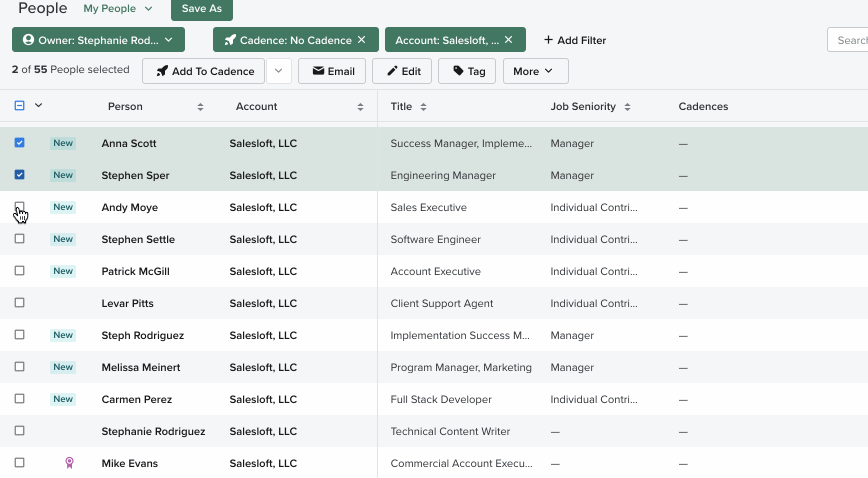Remove the Cadence: No Cadence filter
Image resolution: width=868 pixels, height=478 pixels.
coord(361,40)
